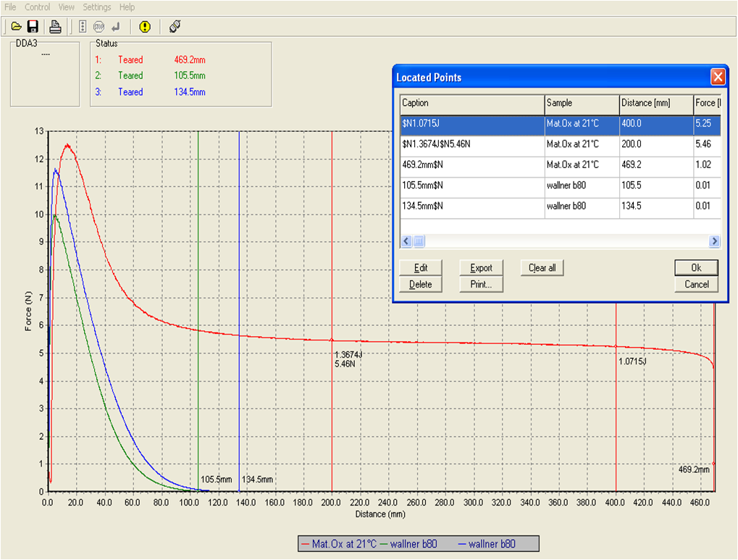Open the File menu

10,7
